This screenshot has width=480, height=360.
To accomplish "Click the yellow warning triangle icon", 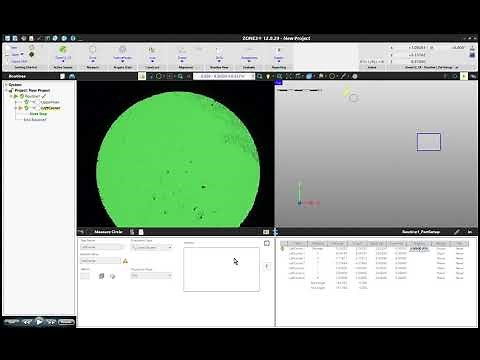I will pos(125,261).
